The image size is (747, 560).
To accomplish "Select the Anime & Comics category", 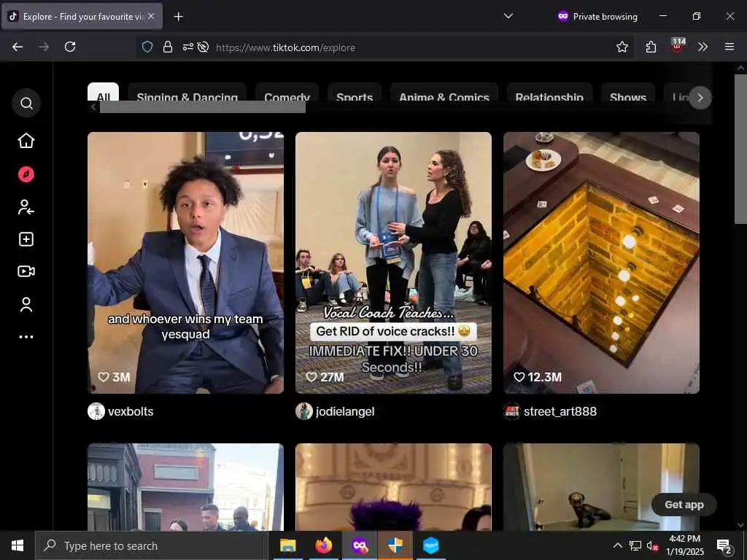I will (444, 93).
